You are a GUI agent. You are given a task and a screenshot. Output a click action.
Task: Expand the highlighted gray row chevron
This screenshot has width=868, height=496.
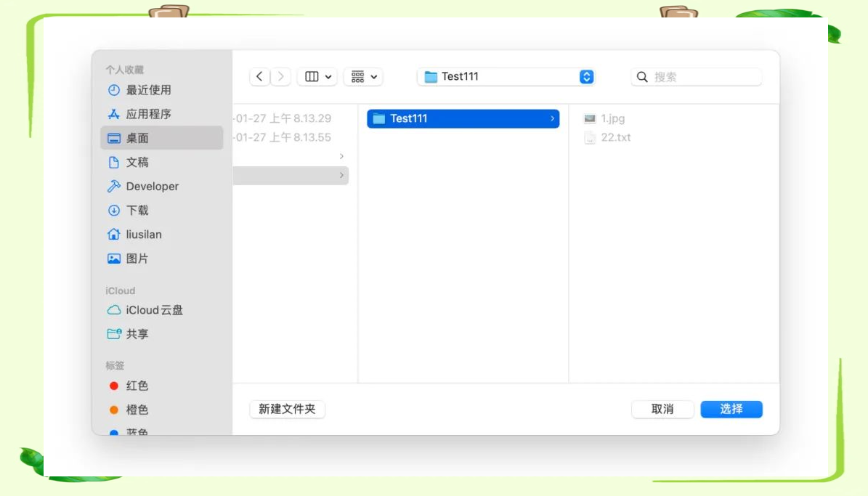[x=341, y=176]
